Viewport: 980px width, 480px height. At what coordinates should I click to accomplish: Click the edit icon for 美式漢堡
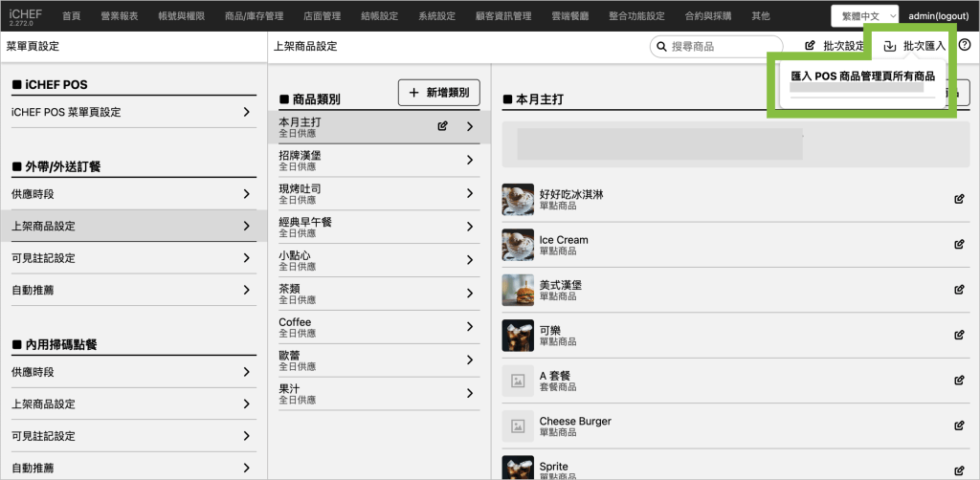click(x=959, y=290)
